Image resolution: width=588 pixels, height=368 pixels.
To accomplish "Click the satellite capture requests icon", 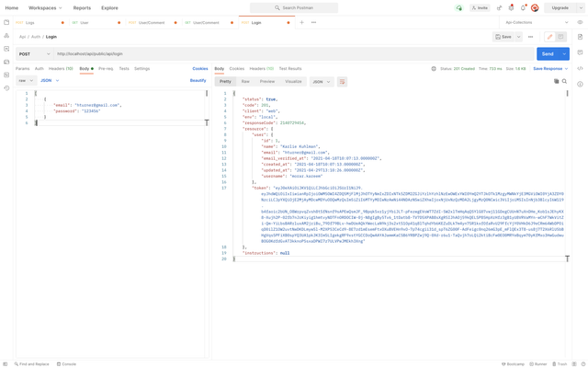I will 499,8.
